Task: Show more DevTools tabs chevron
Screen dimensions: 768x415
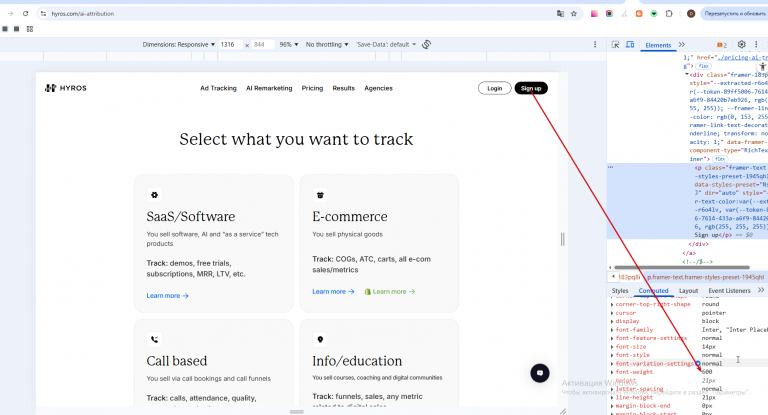Action: 682,45
